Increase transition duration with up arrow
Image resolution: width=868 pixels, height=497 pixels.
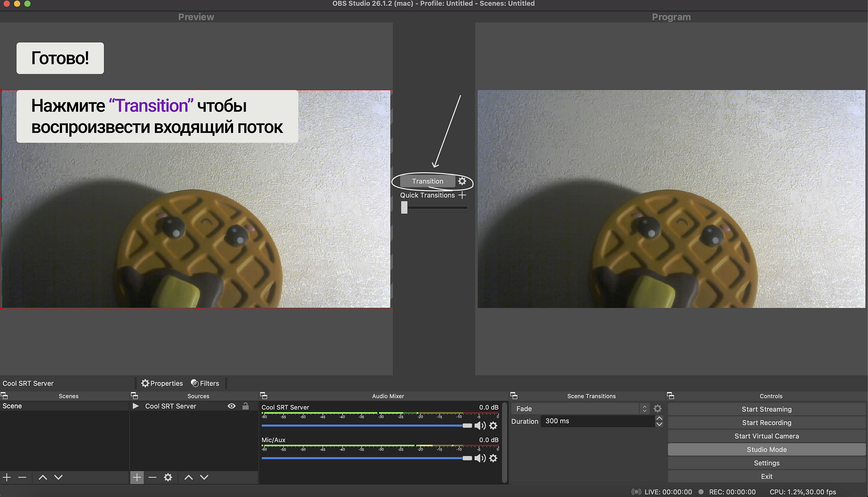(659, 418)
